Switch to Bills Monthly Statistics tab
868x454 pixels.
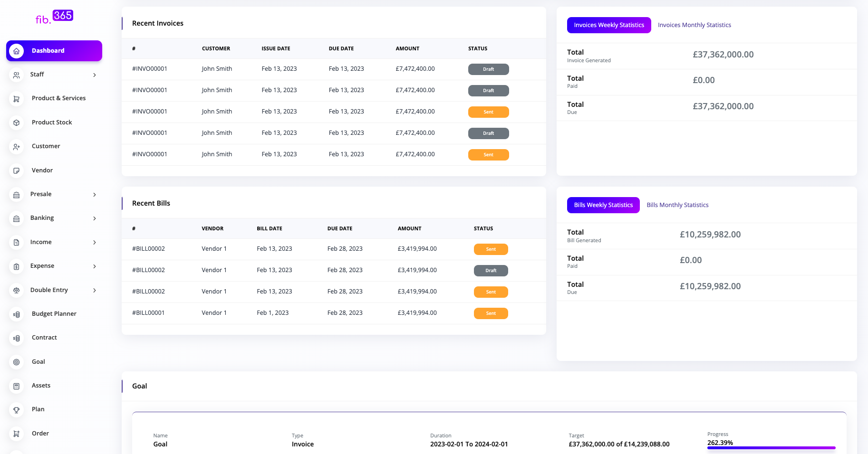click(677, 205)
